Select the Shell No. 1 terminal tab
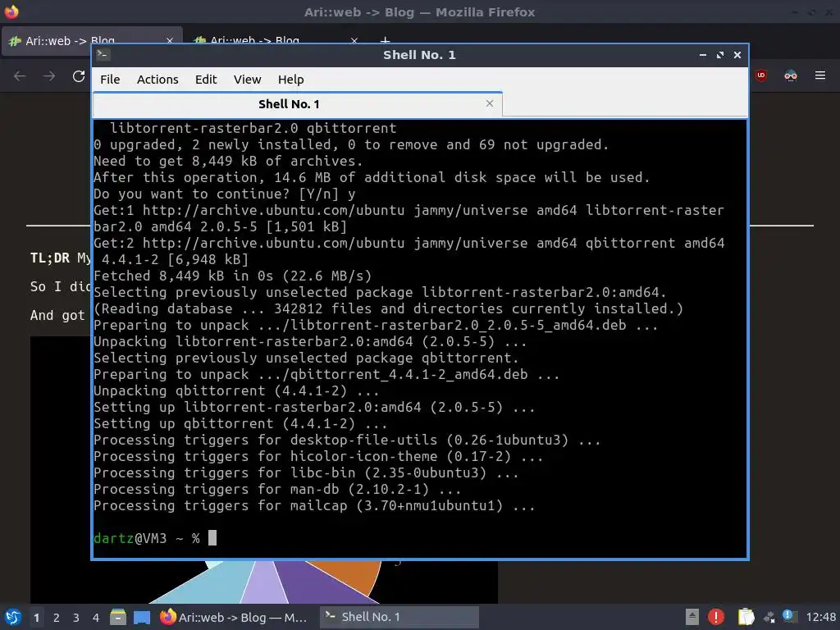Viewport: 840px width, 630px height. (x=297, y=104)
